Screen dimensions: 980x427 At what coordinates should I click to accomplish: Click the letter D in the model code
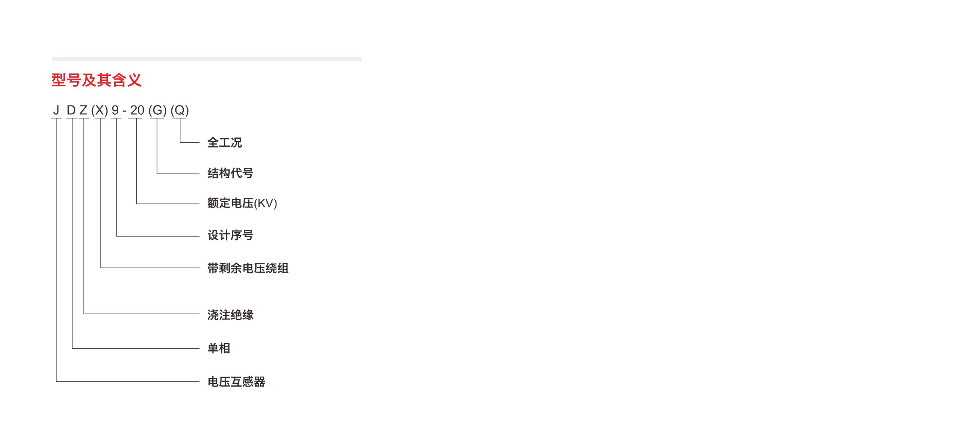71,110
